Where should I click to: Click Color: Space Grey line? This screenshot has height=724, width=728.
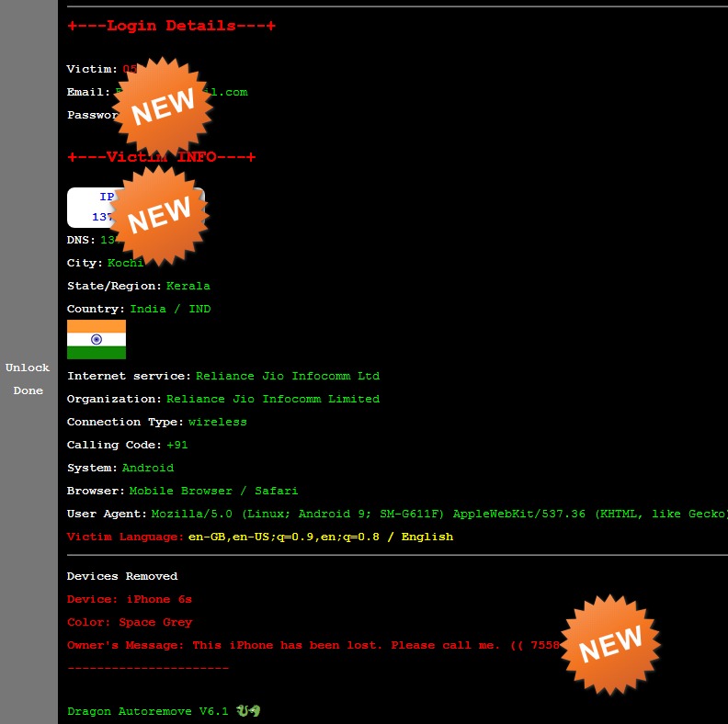pyautogui.click(x=129, y=622)
